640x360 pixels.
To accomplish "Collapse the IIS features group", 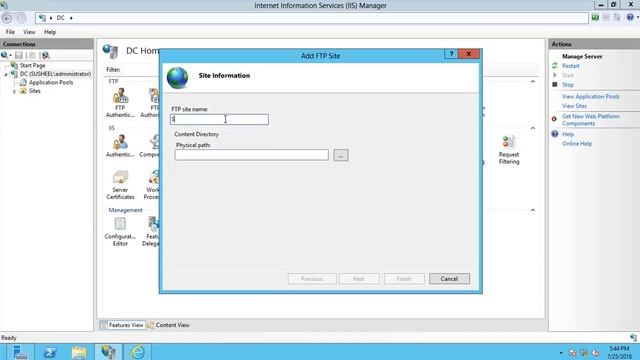I will pos(533,128).
